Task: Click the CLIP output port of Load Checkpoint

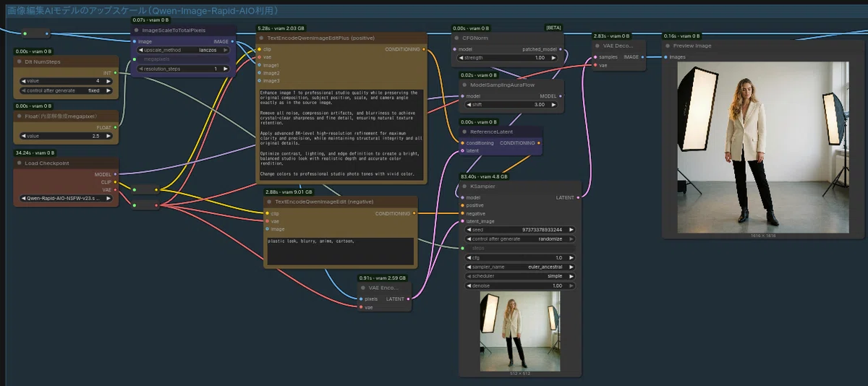Action: (114, 182)
